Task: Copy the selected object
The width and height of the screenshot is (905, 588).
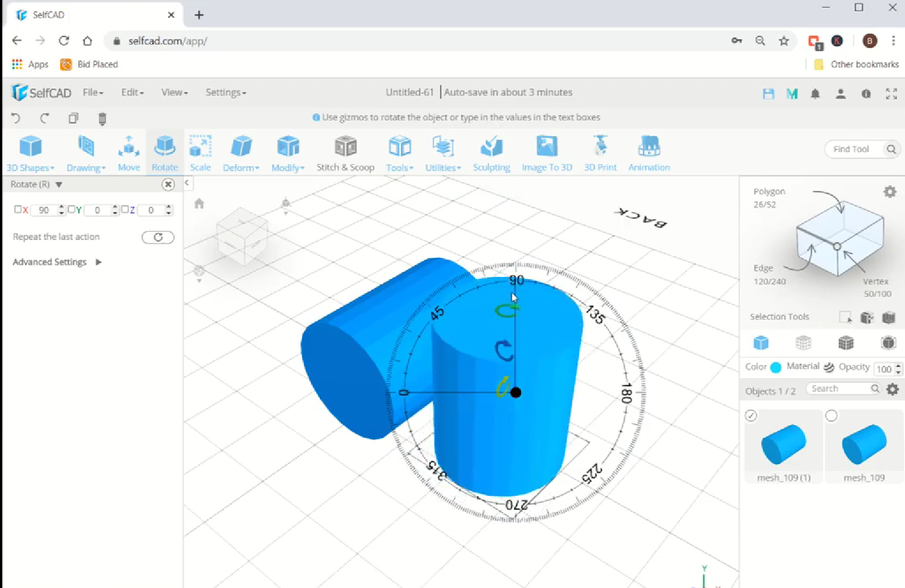Action: tap(73, 118)
